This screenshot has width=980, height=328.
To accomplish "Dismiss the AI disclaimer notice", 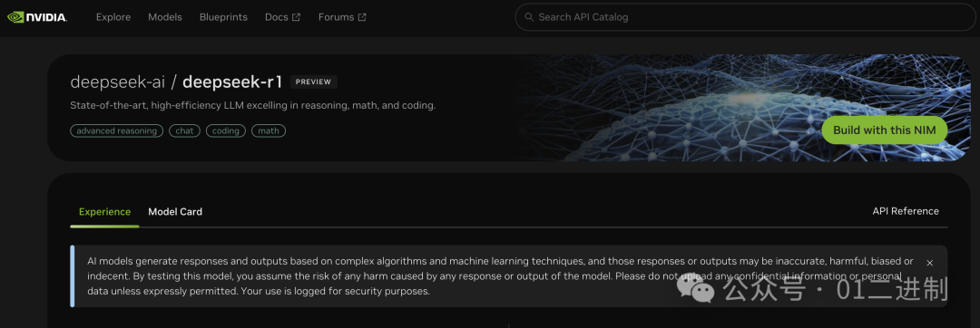I will (929, 263).
